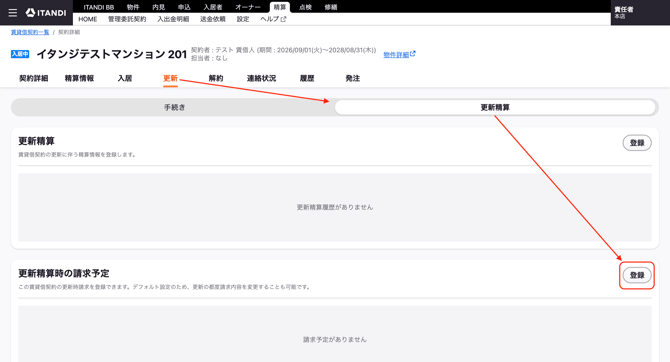
Task: Open ITANDI BB in top navigation
Action: point(99,7)
